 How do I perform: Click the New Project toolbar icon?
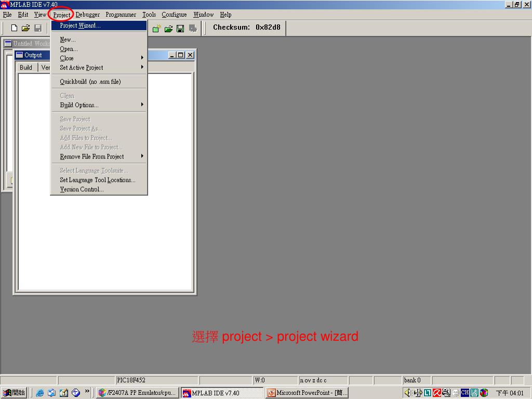(156, 29)
